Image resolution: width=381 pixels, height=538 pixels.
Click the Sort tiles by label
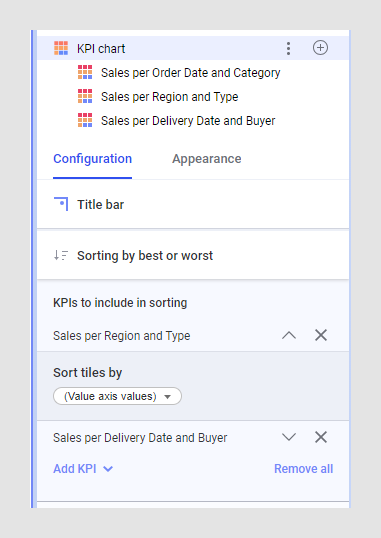pyautogui.click(x=88, y=373)
